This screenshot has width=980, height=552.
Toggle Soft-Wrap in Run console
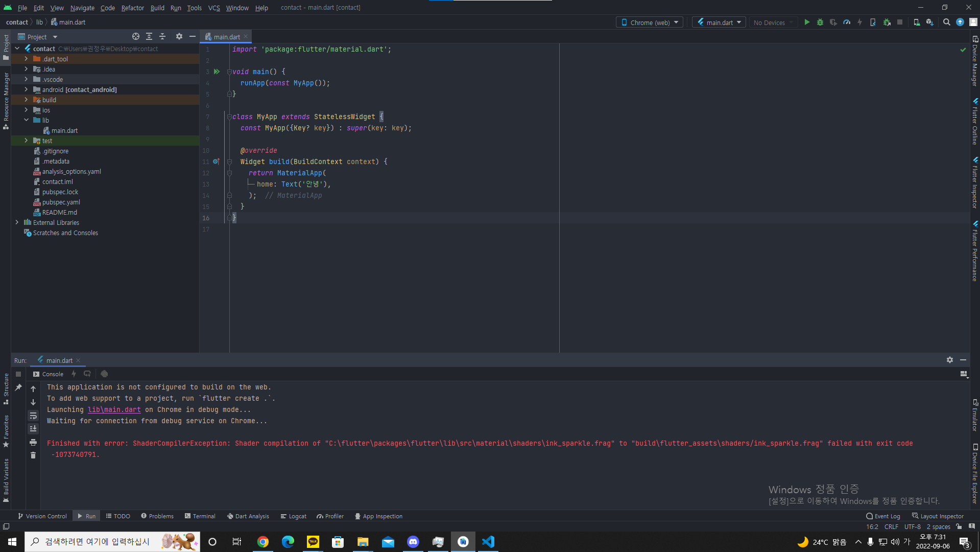[x=33, y=416]
